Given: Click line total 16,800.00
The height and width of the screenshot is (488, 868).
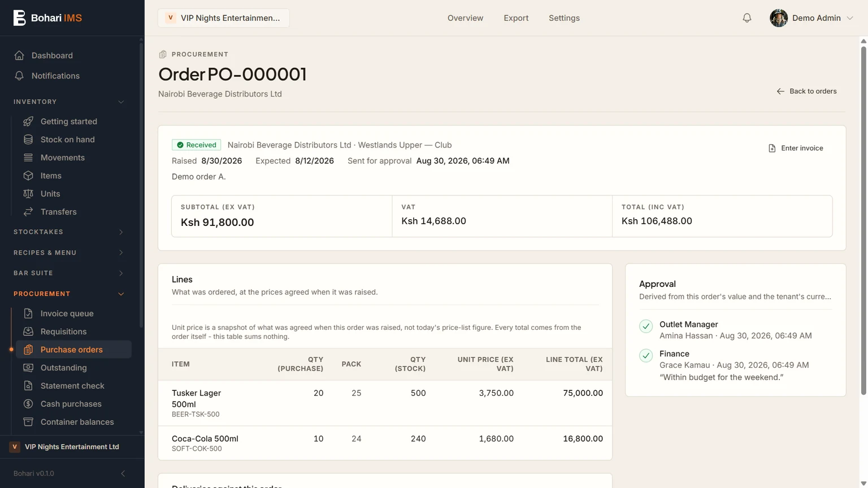Looking at the screenshot, I should click(x=583, y=439).
